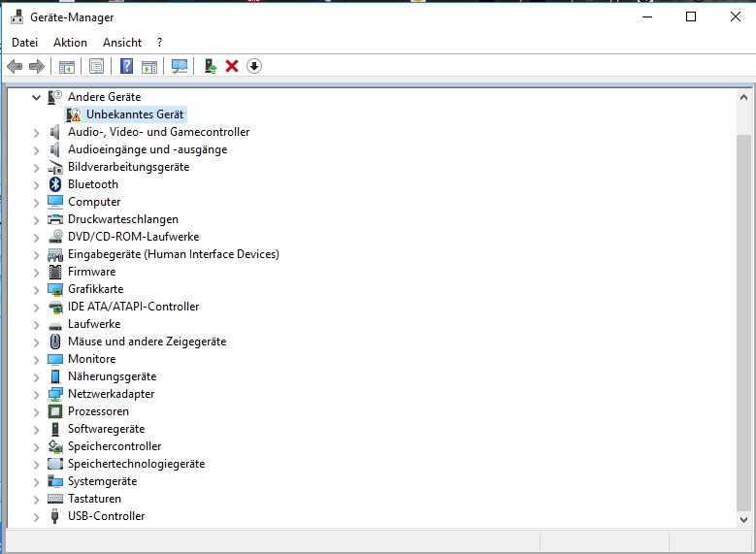Click the scroll up arrow

[743, 97]
